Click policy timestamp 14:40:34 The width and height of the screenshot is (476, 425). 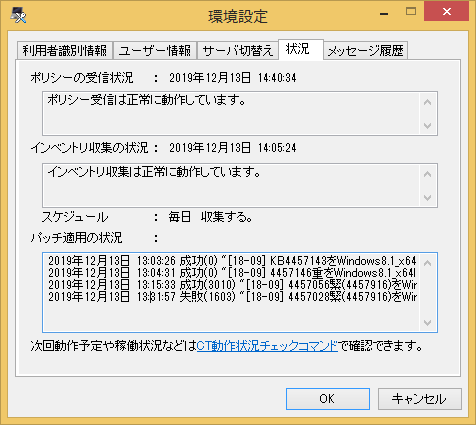point(277,78)
